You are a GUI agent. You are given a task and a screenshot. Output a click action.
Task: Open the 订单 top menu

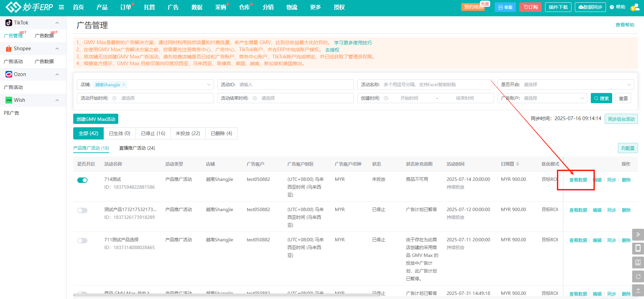[x=126, y=7]
